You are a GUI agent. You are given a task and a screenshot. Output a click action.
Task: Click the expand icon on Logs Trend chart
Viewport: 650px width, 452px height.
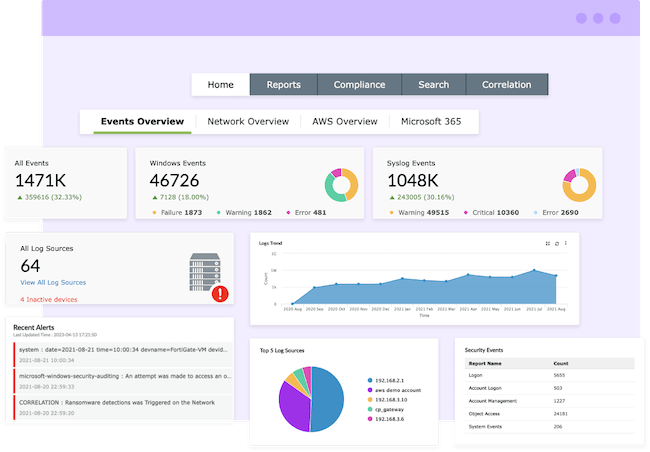(x=546, y=243)
